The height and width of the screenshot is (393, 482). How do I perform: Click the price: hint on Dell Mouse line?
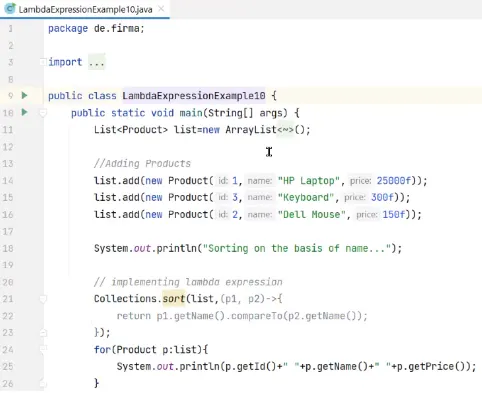coord(367,214)
